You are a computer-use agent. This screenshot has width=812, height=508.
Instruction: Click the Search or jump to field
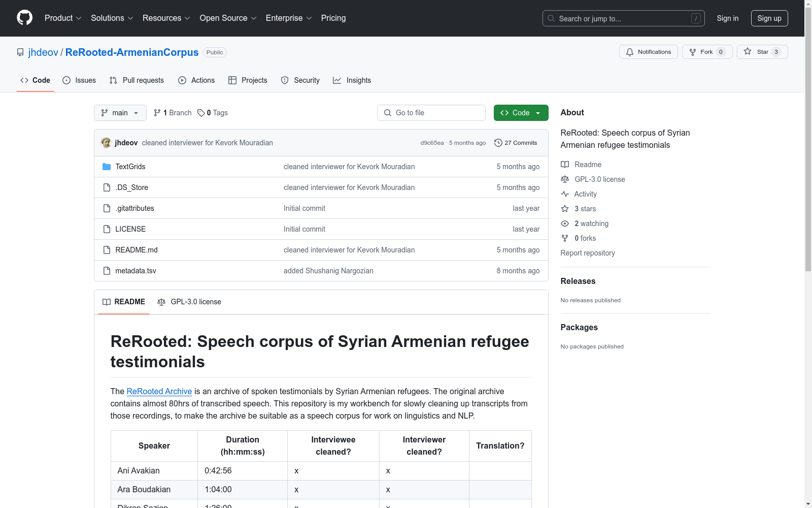pyautogui.click(x=624, y=18)
